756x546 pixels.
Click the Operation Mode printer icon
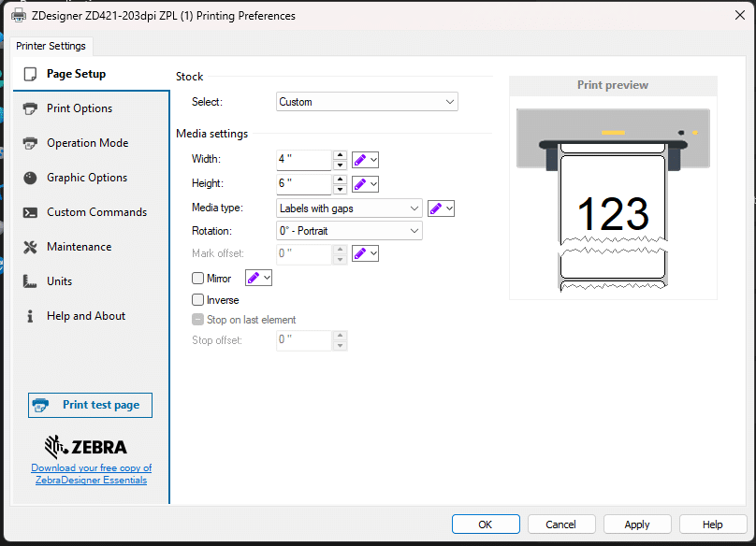pyautogui.click(x=30, y=143)
